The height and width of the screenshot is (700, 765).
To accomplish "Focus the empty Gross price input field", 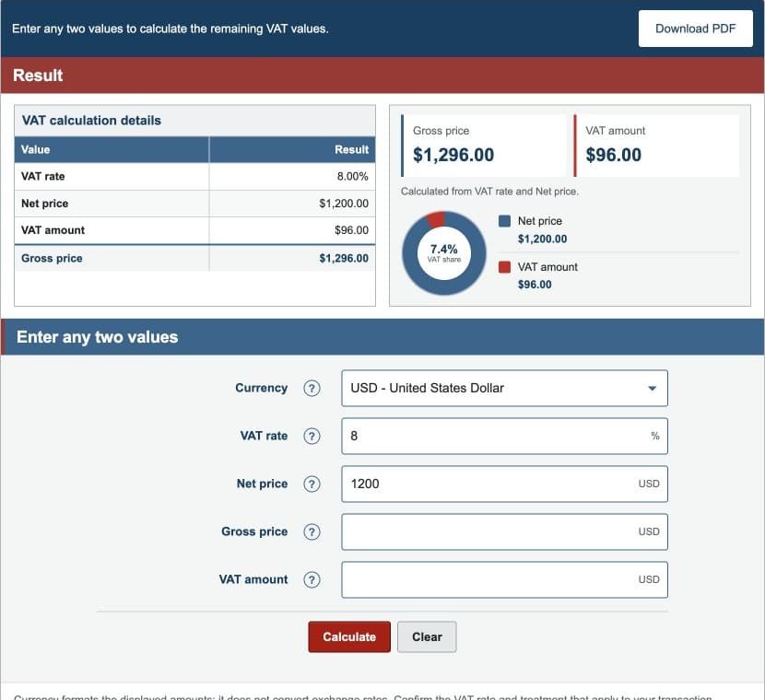I will 504,531.
